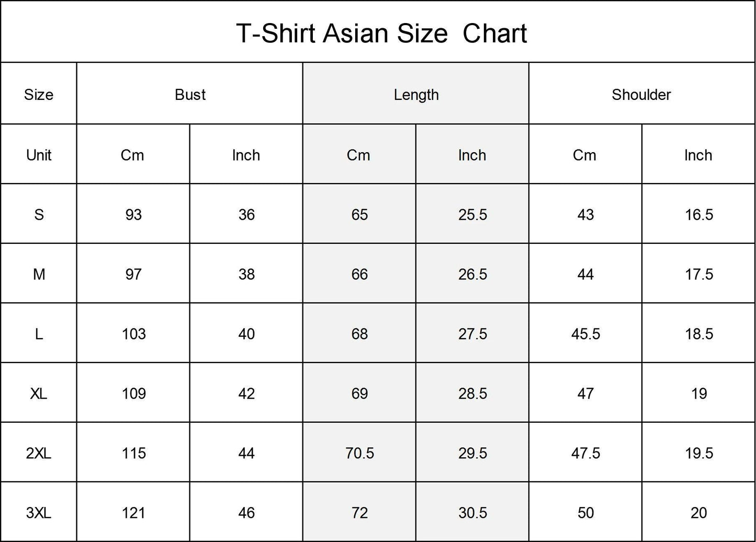756x542 pixels.
Task: Select the 109 cm bust for XL
Action: click(x=133, y=393)
